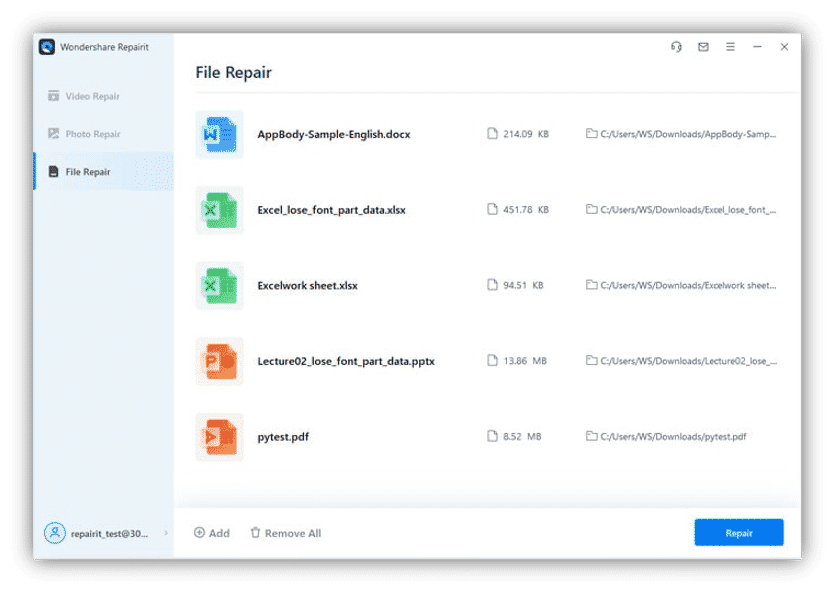Image resolution: width=833 pixels, height=591 pixels.
Task: Click the user account avatar icon
Action: pos(54,533)
